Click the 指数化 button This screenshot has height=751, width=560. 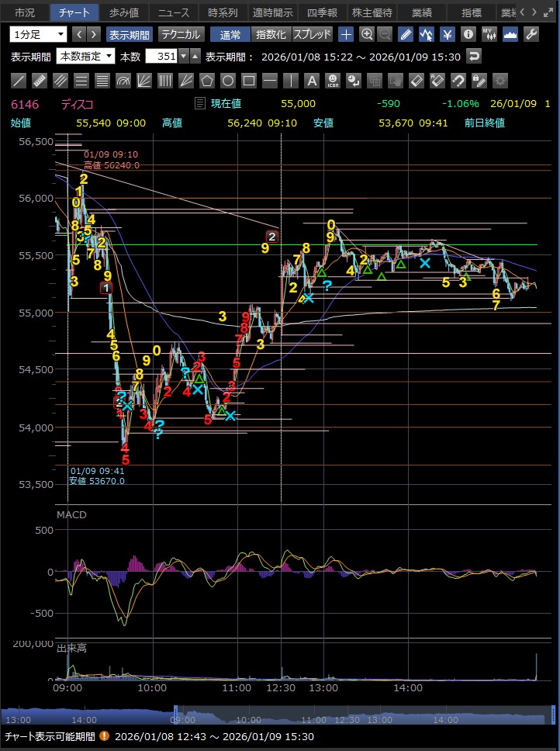[x=270, y=34]
